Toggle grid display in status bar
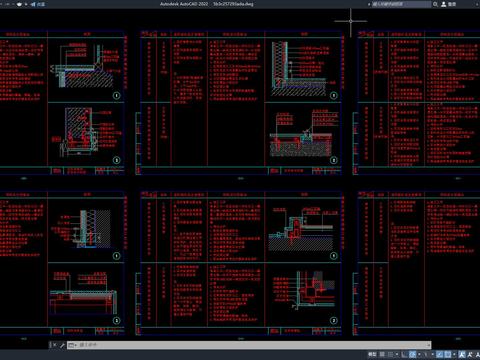This screenshot has width=480, height=360. [382, 354]
